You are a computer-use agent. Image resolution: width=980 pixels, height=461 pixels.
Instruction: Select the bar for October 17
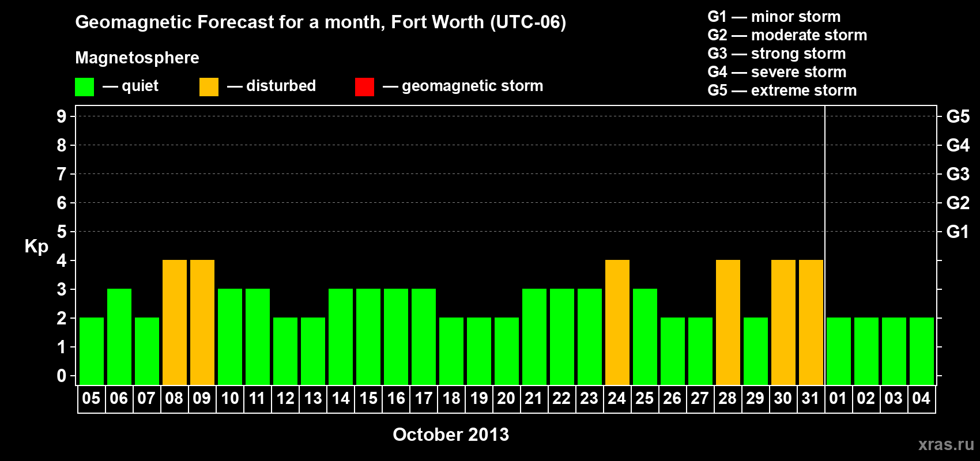(x=424, y=337)
